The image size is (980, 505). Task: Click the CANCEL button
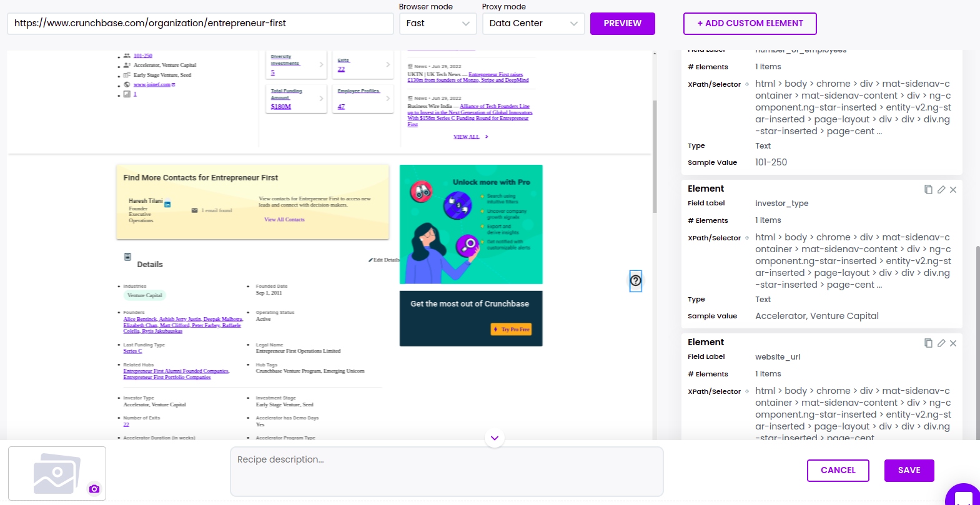tap(838, 471)
